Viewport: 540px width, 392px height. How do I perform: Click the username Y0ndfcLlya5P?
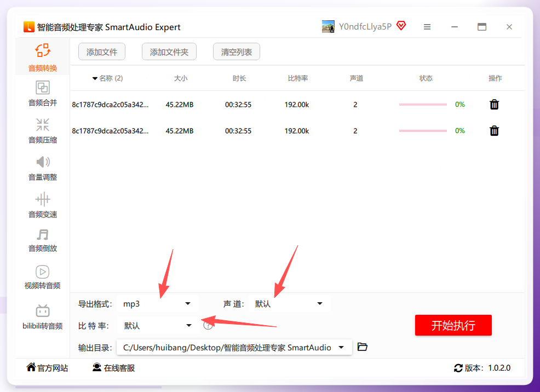click(365, 26)
